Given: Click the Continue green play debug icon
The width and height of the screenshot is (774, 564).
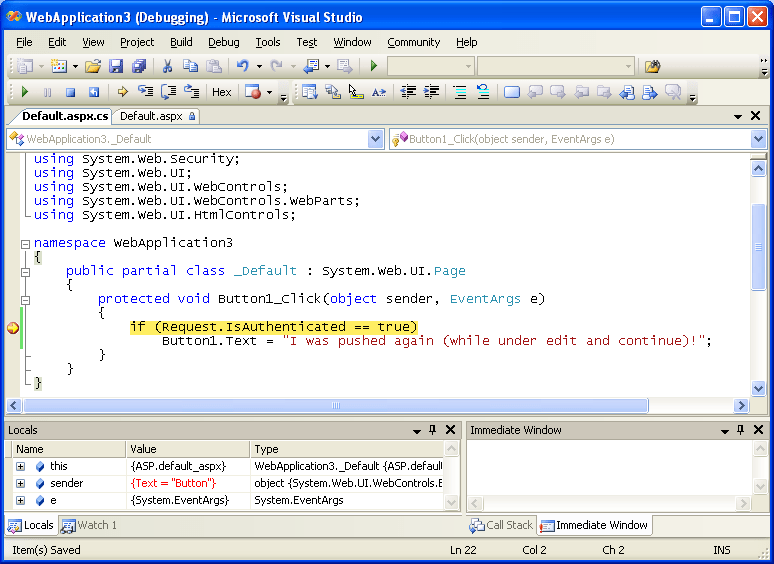Looking at the screenshot, I should pos(25,92).
